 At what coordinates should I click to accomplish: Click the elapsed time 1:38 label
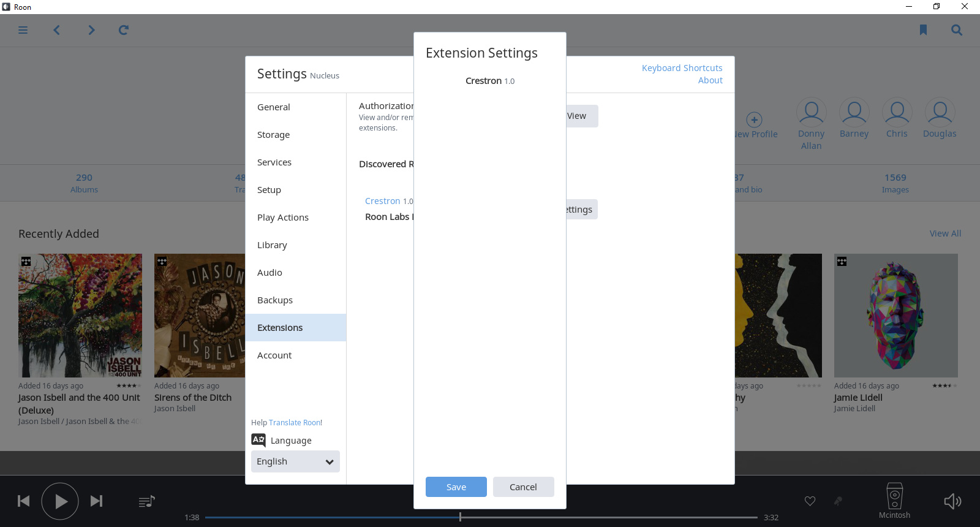(192, 518)
